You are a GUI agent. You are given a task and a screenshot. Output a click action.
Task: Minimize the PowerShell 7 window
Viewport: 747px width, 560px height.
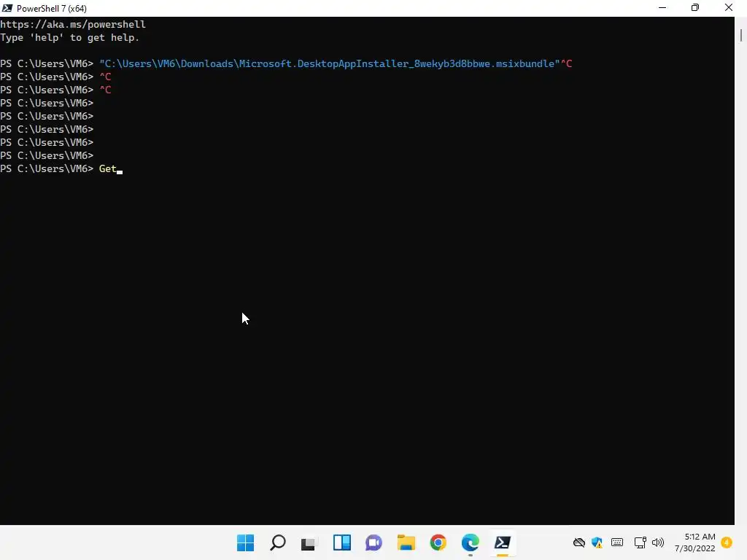point(662,7)
